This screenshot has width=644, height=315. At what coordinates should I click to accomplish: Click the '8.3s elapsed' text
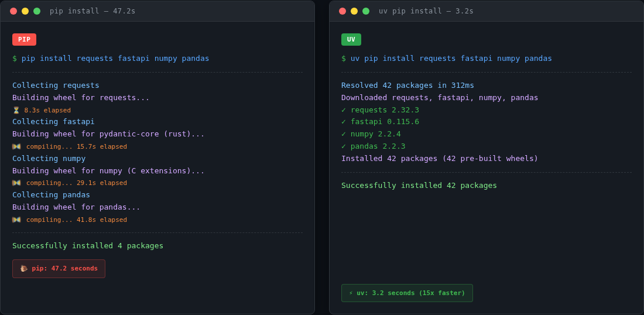tap(47, 110)
